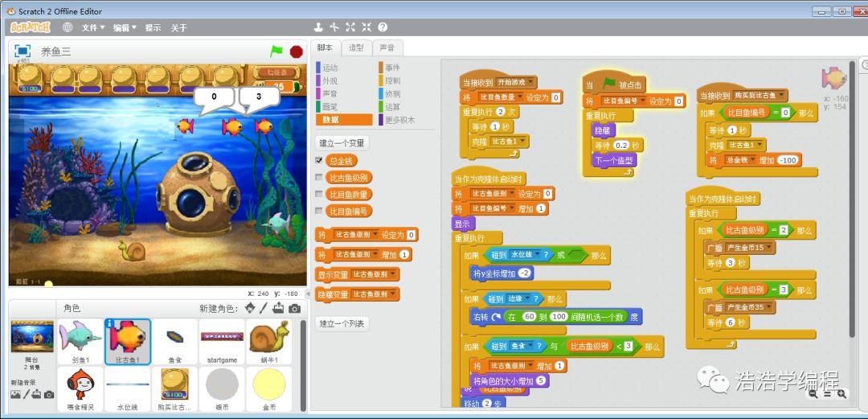Uncheck the 总金钱 variable checkbox
Image resolution: width=868 pixels, height=419 pixels.
tap(319, 160)
